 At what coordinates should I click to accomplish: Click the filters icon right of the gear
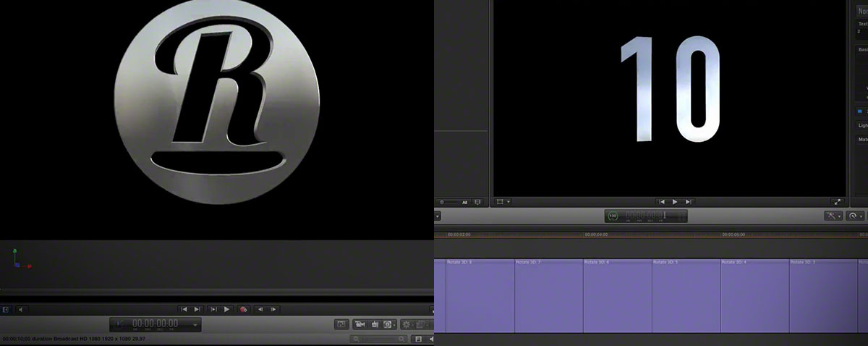point(422,324)
